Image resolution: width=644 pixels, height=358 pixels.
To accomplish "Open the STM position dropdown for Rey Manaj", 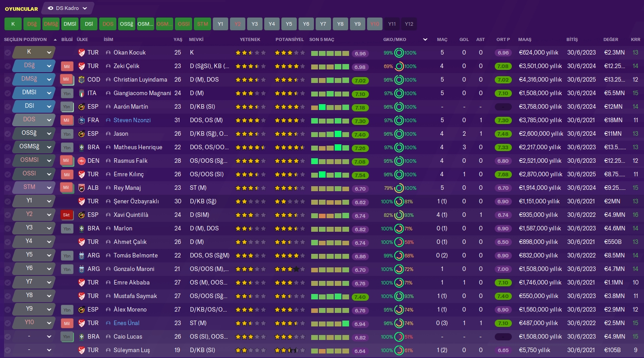I will click(49, 187).
